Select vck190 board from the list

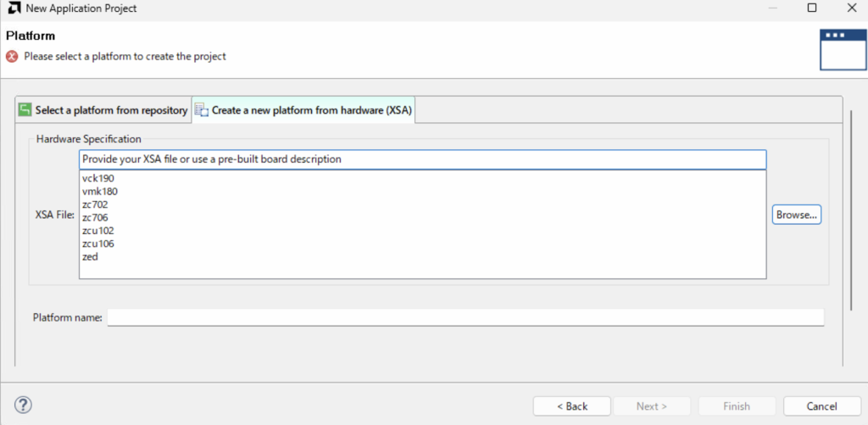click(x=98, y=179)
